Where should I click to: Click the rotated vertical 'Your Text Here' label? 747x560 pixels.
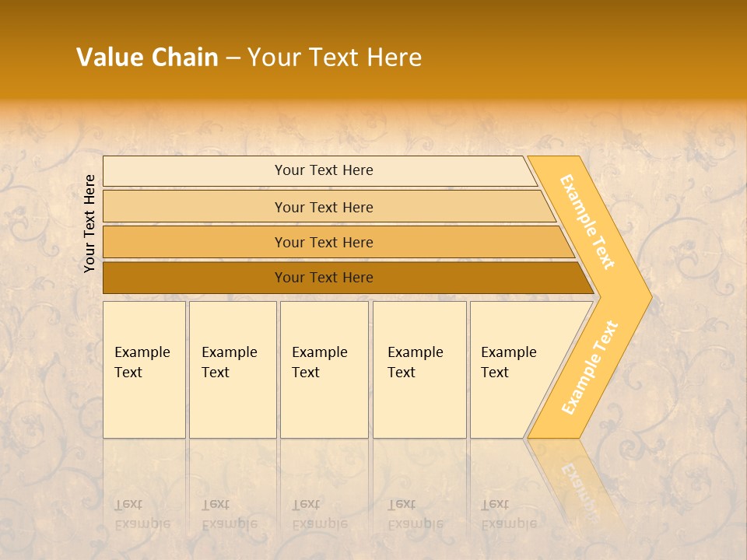[x=89, y=223]
